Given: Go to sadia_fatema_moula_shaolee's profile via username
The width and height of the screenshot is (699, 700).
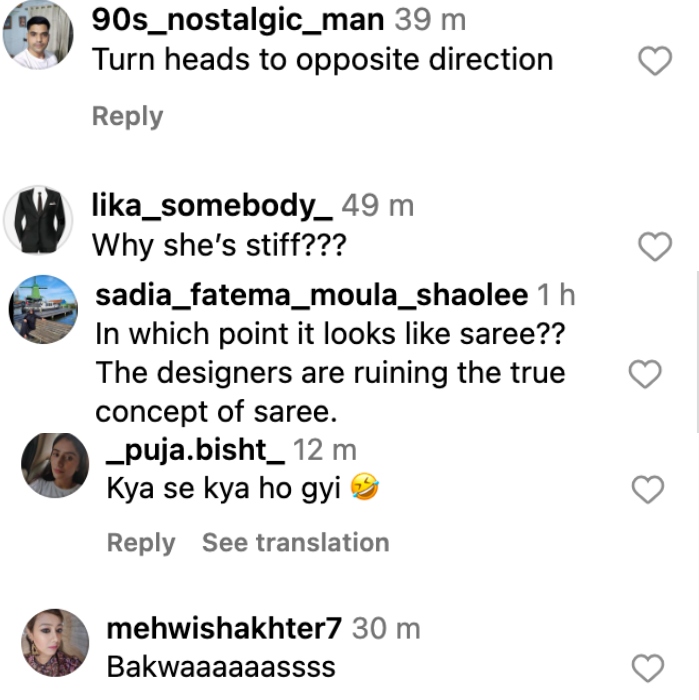Looking at the screenshot, I should click(311, 296).
